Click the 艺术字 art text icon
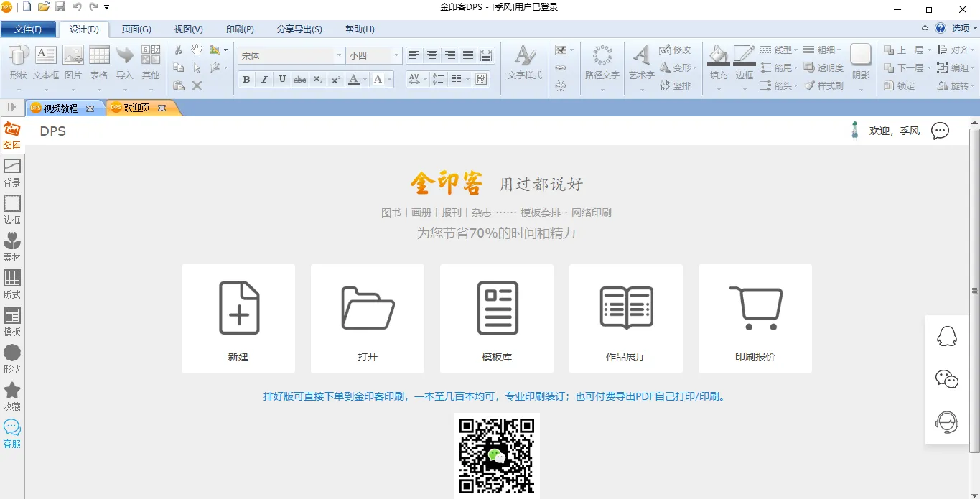This screenshot has width=980, height=499. [x=642, y=63]
